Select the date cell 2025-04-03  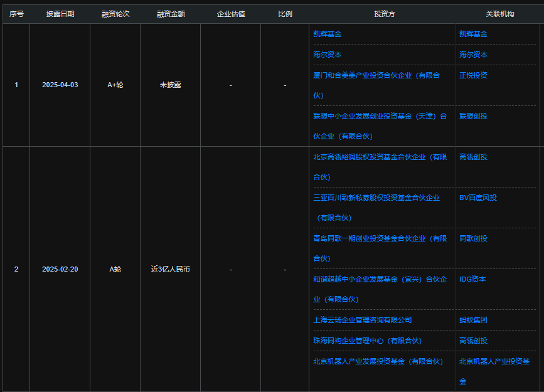tap(60, 85)
